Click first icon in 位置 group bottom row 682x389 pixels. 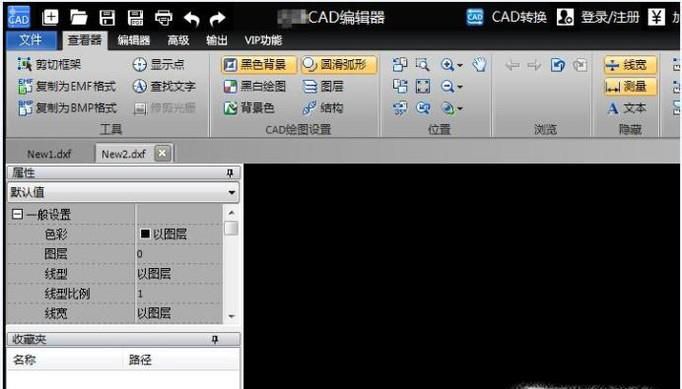pyautogui.click(x=400, y=107)
